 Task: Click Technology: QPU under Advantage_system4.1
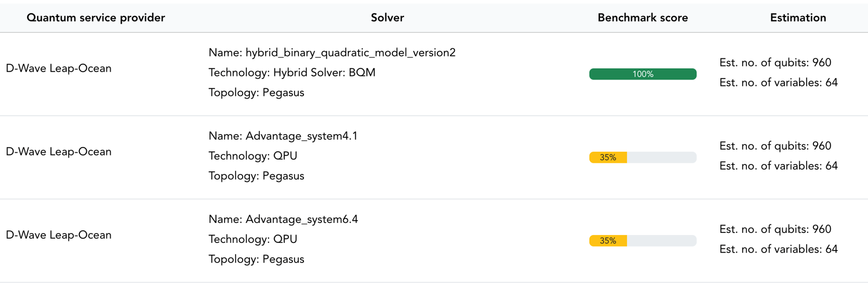(253, 156)
